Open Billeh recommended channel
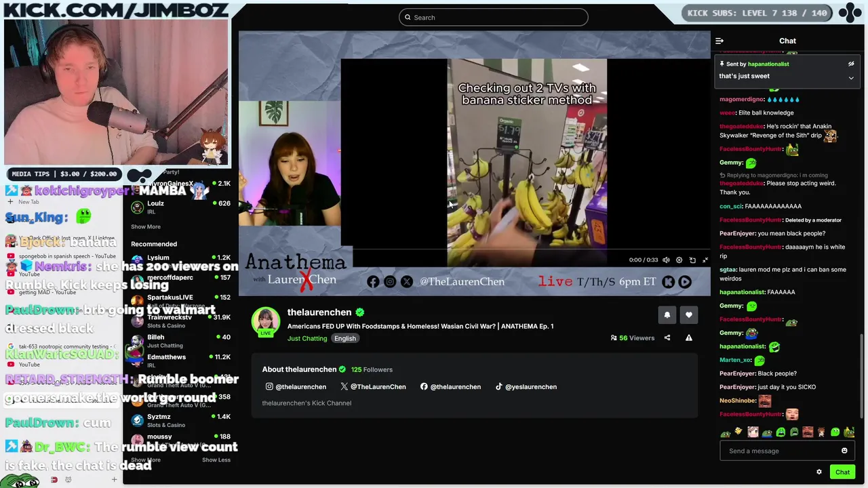 pyautogui.click(x=180, y=341)
